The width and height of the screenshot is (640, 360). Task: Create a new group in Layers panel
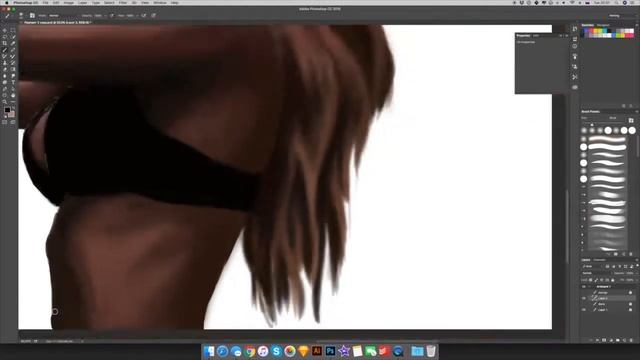pos(618,340)
